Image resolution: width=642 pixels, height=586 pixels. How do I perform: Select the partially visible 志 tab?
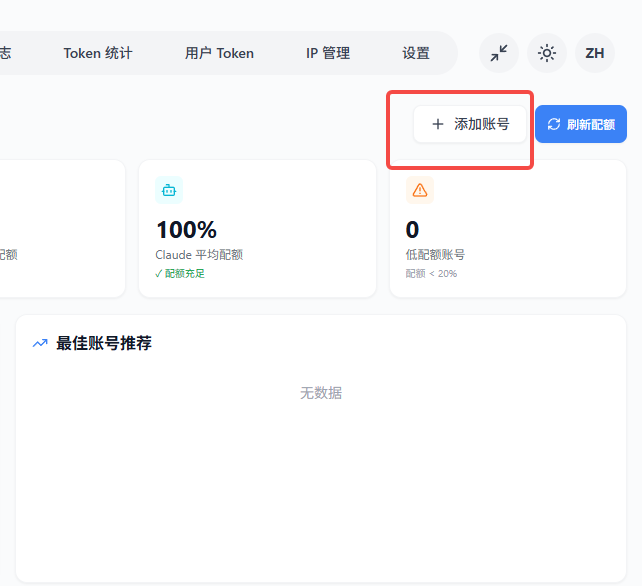coord(6,53)
